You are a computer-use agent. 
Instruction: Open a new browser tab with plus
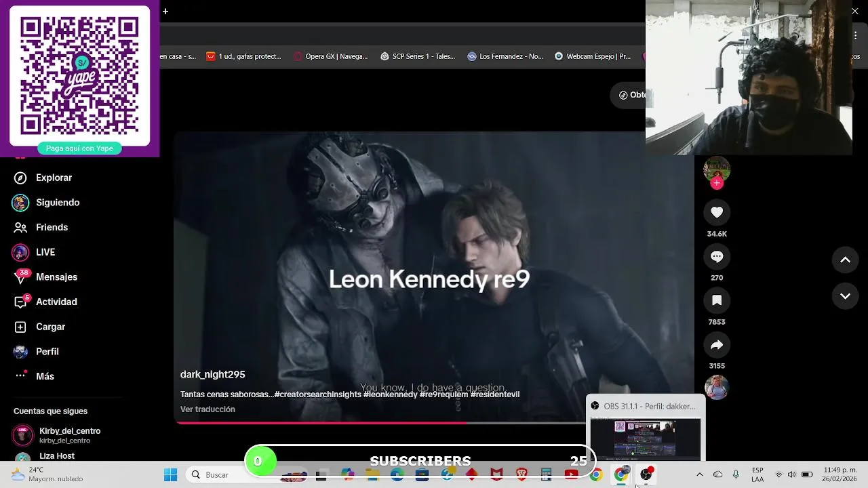coord(165,11)
